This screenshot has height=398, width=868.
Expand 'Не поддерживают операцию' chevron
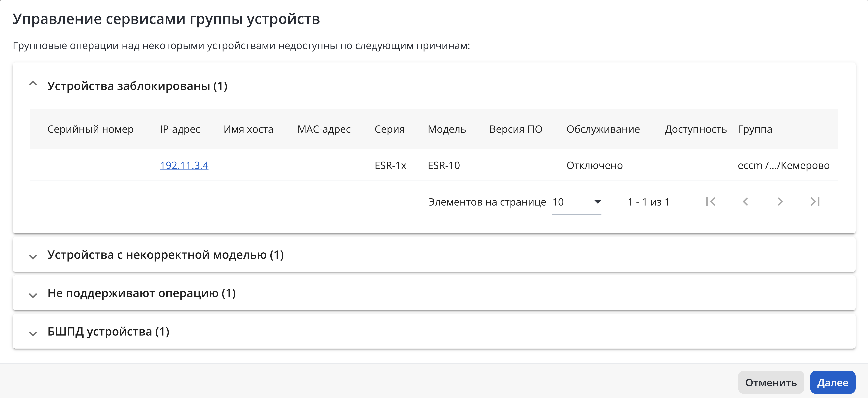point(33,295)
